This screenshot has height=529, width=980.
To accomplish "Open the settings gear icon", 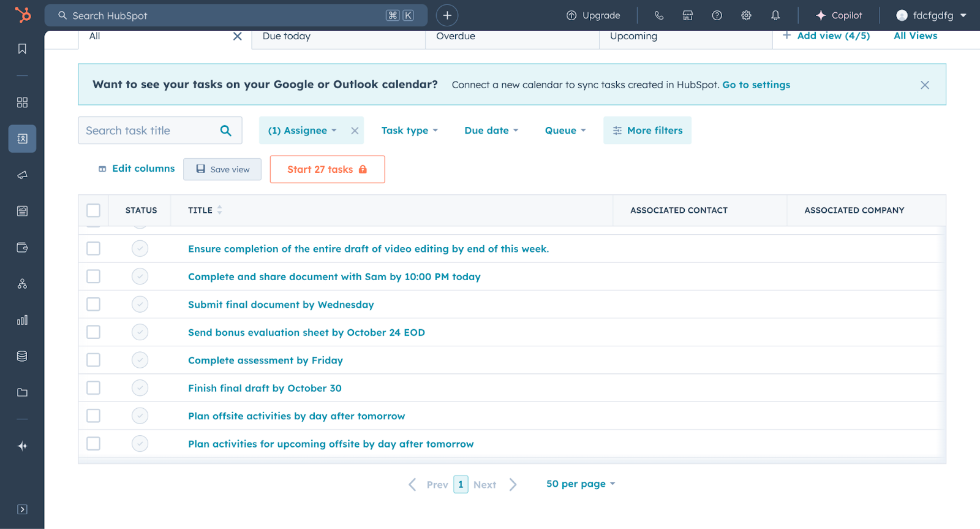I will pos(746,15).
